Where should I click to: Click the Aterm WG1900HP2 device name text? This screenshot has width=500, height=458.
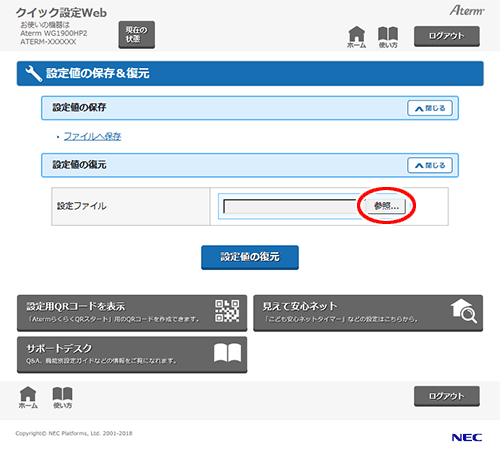pos(54,33)
